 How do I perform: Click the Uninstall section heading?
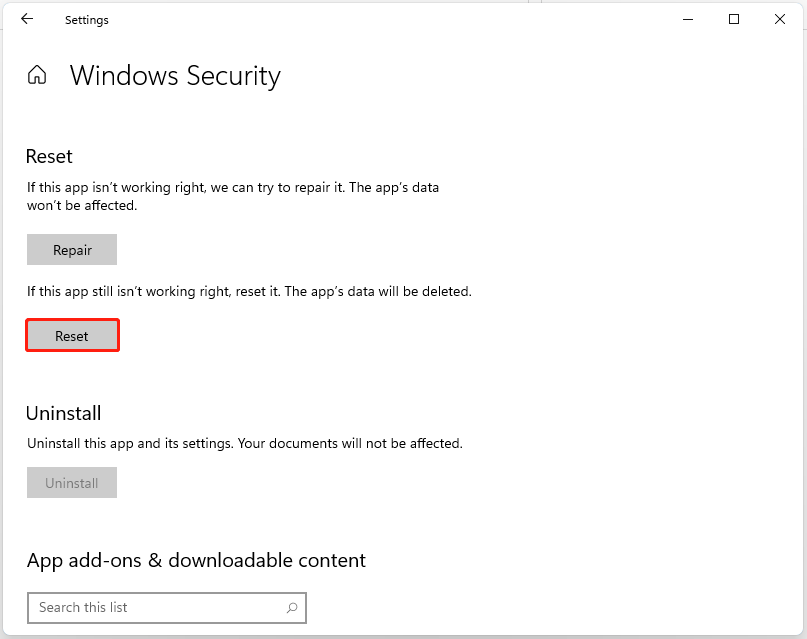point(63,413)
